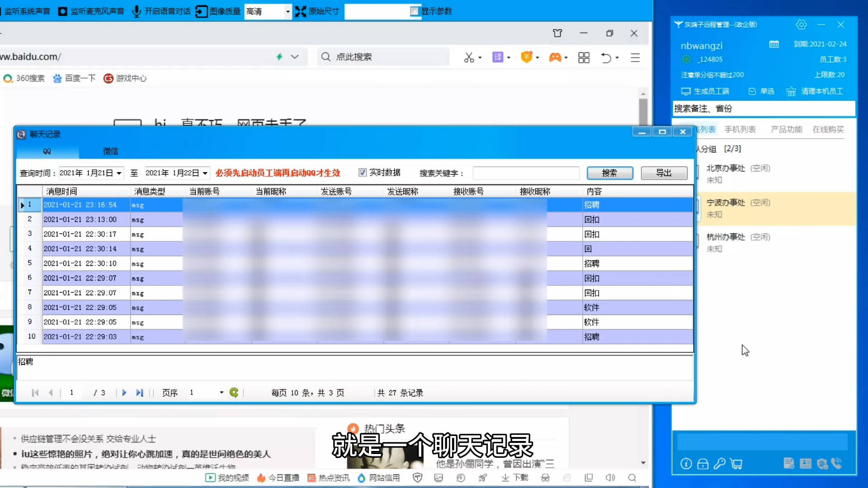
Task: Jump to first page of chat records
Action: pyautogui.click(x=35, y=393)
